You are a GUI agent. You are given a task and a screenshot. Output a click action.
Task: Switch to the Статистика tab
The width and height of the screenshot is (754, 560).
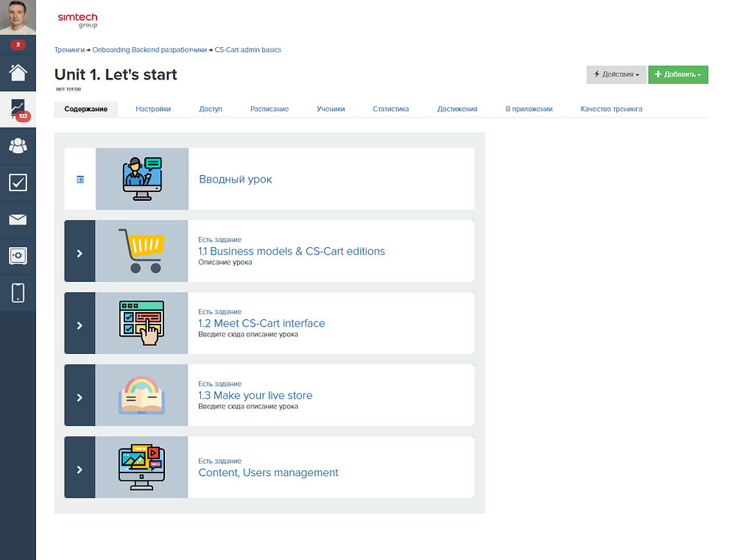[x=390, y=109]
